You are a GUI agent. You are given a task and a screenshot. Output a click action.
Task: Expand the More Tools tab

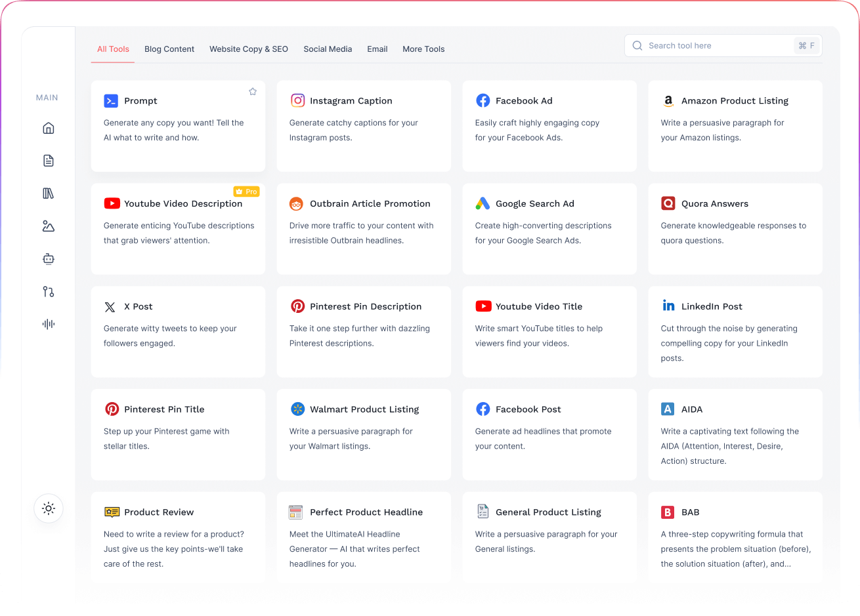tap(423, 49)
